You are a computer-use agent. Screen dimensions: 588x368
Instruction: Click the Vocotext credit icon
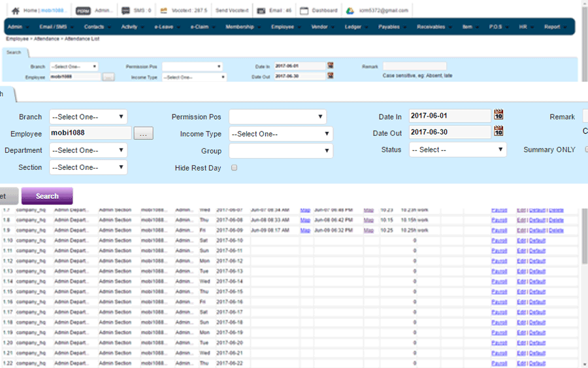[163, 10]
